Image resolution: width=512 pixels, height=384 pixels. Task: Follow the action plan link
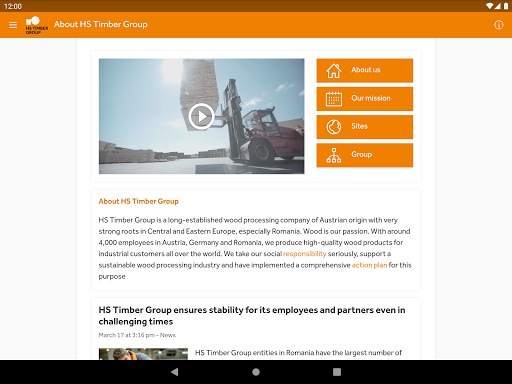[x=369, y=265]
